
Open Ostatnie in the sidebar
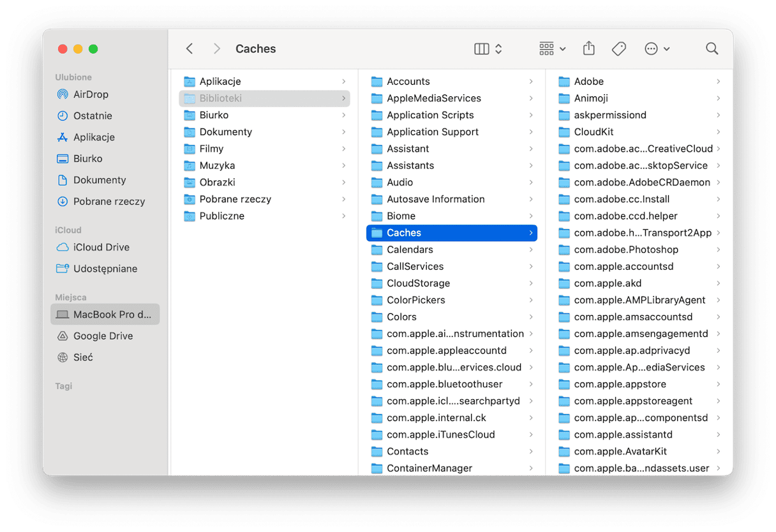105,115
